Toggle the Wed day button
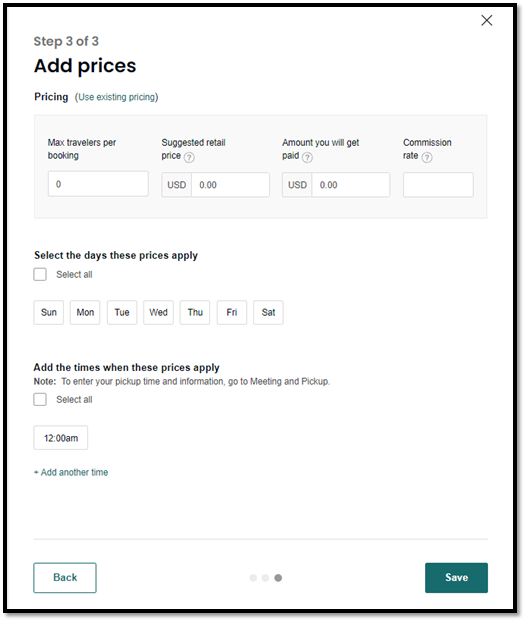 158,312
